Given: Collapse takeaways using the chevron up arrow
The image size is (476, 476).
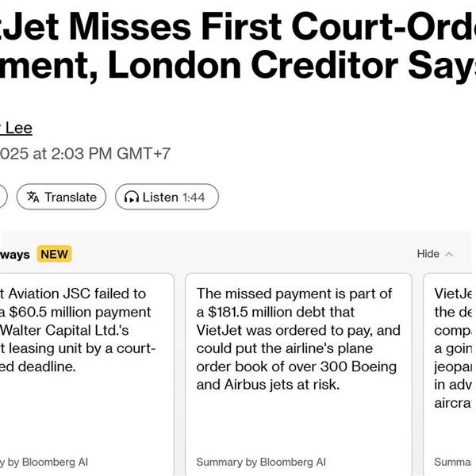Looking at the screenshot, I should 449,255.
